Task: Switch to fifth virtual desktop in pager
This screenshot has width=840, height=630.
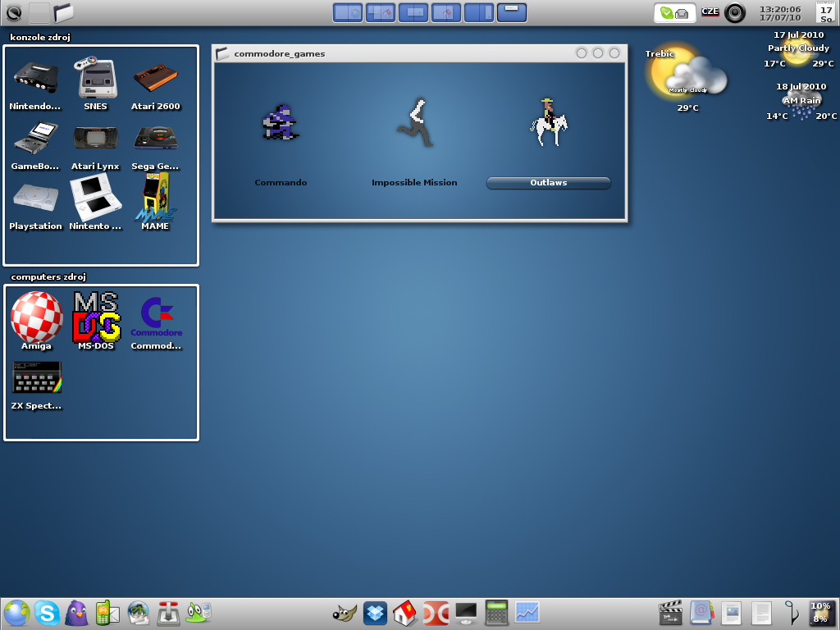Action: point(479,12)
